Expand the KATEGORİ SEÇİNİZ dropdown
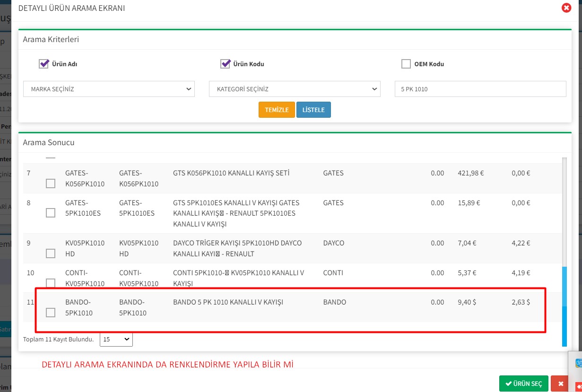 295,89
